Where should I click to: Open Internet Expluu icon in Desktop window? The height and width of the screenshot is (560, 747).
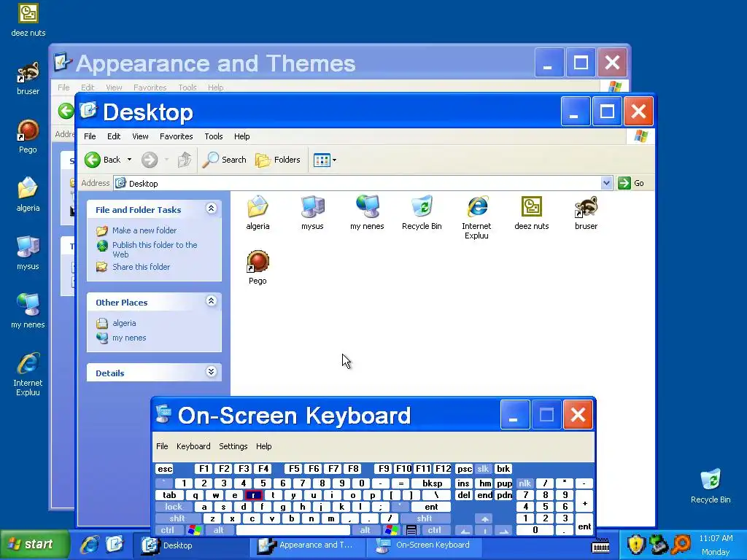tap(476, 217)
